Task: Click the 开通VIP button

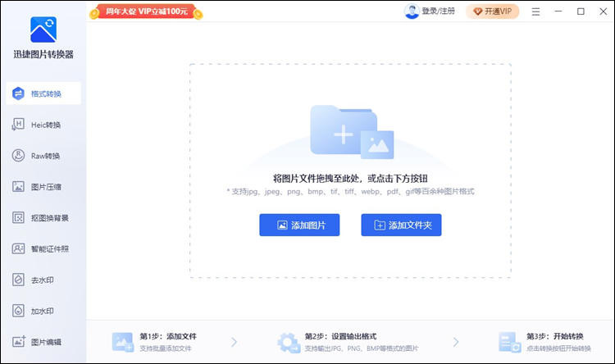Action: 493,11
